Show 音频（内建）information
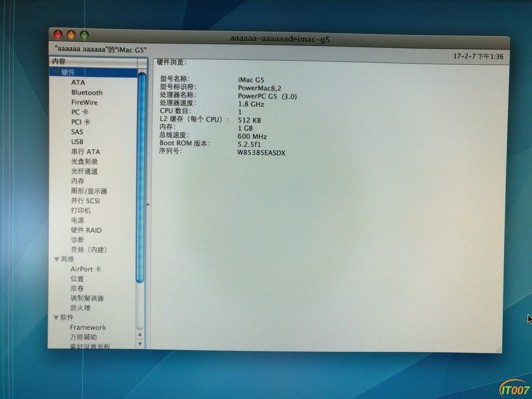The width and height of the screenshot is (532, 399). 89,250
